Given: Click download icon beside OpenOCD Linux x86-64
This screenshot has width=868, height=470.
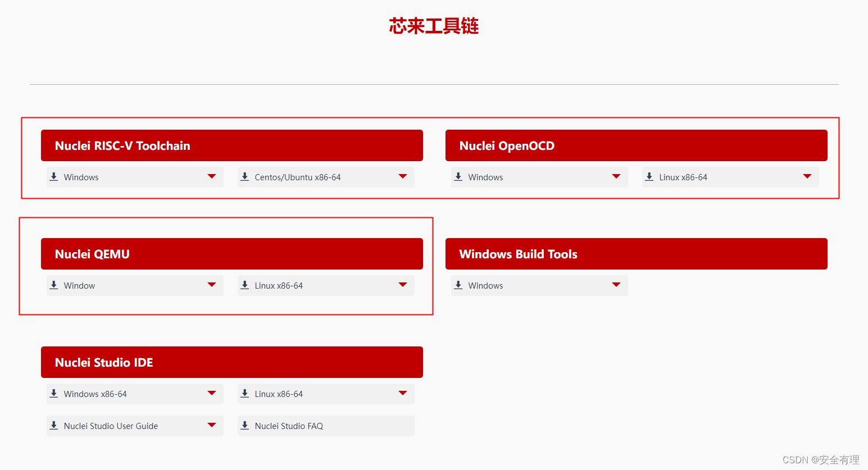Looking at the screenshot, I should pos(649,177).
